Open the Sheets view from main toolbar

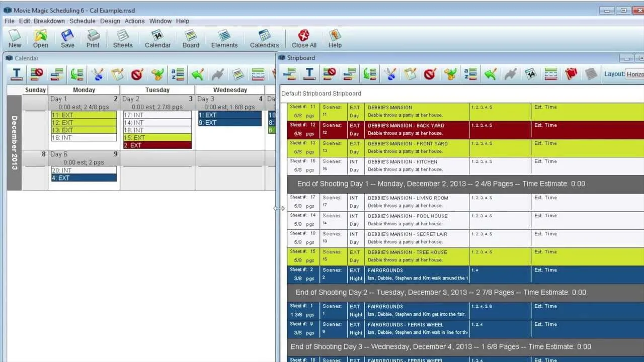122,39
